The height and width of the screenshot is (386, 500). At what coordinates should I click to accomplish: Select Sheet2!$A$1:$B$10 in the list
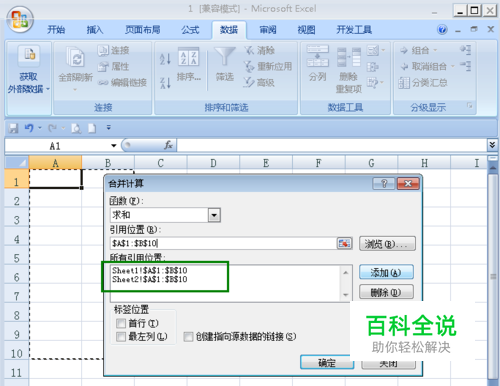point(150,279)
